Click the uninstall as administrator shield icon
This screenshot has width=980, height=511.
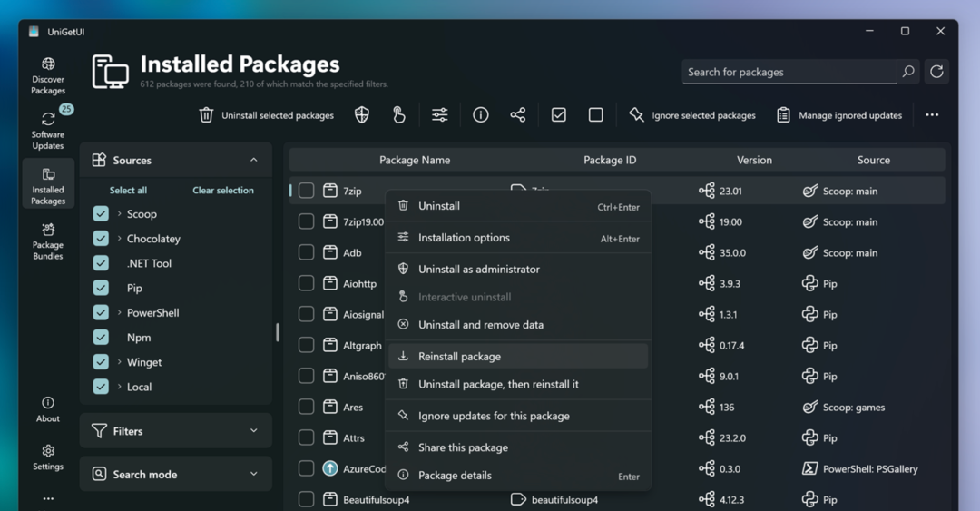[x=362, y=115]
